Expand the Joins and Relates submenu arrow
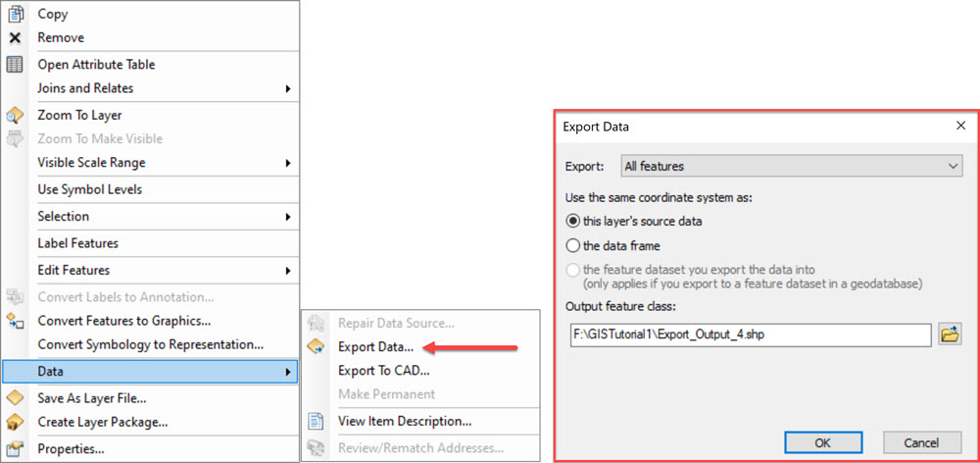The height and width of the screenshot is (463, 980). (x=288, y=89)
